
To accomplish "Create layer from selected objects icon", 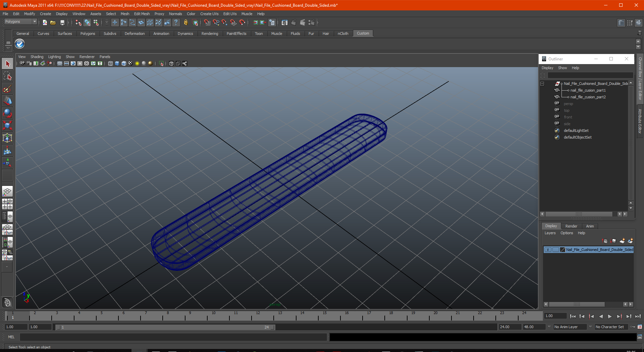I will click(x=630, y=241).
